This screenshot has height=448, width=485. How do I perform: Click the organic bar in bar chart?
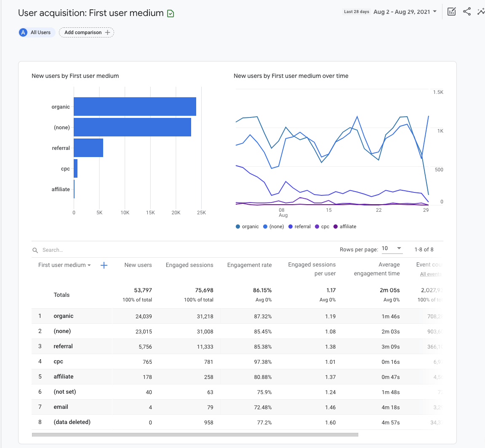135,107
